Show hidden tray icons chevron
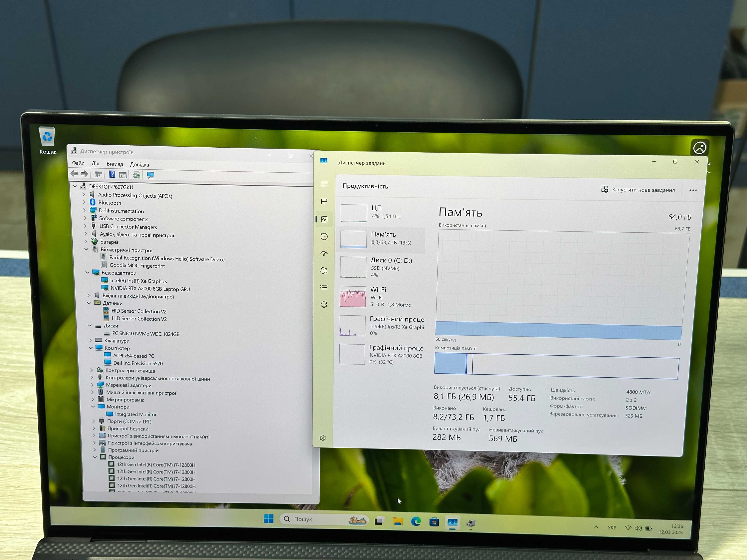 (596, 527)
